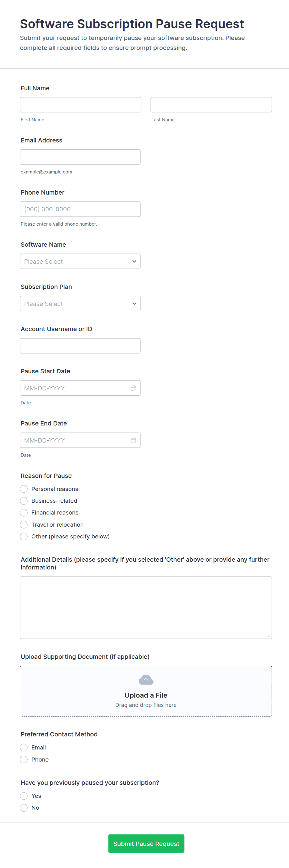Focus the Last Name text box
This screenshot has height=868, width=289.
[211, 105]
